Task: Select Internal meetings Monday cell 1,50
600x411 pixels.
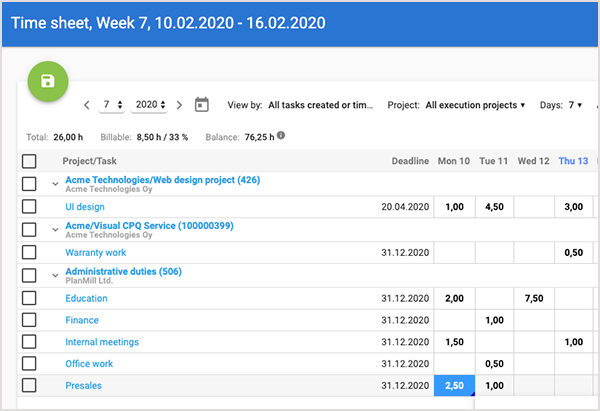Action: [x=454, y=342]
